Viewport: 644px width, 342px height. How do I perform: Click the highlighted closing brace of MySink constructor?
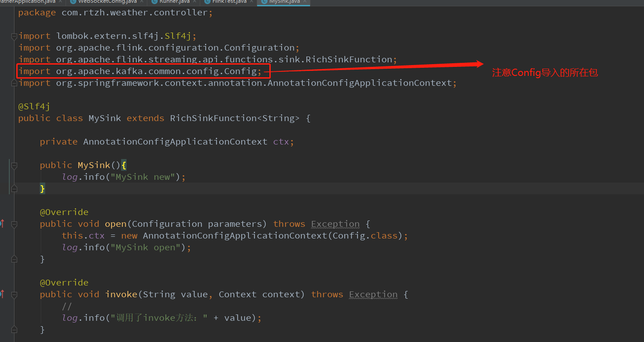(x=42, y=189)
